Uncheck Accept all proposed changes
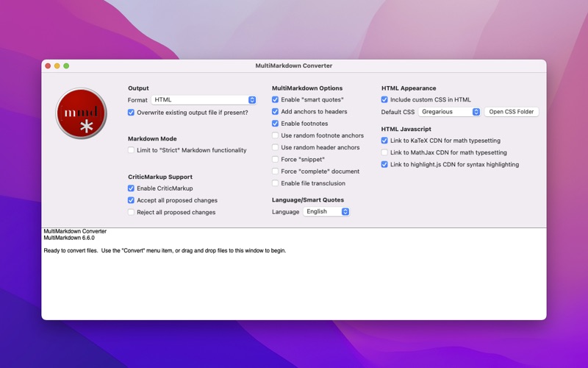Viewport: 588px width, 368px height. pos(131,200)
